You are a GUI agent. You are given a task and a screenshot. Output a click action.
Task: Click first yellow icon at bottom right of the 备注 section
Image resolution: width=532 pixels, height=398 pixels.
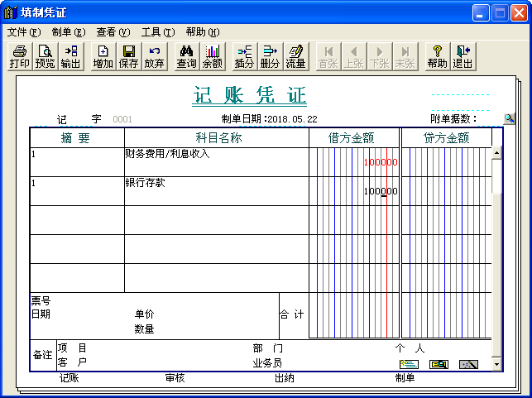tap(410, 364)
